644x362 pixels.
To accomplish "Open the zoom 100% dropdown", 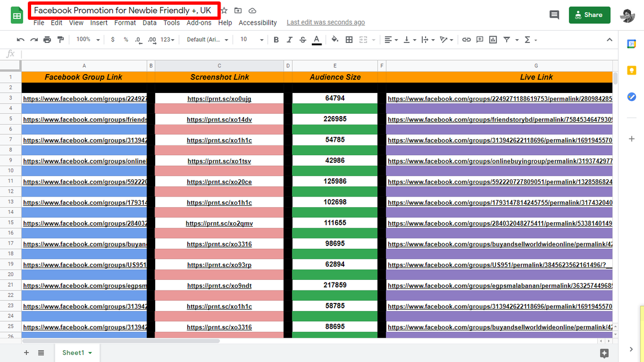I will pos(88,40).
